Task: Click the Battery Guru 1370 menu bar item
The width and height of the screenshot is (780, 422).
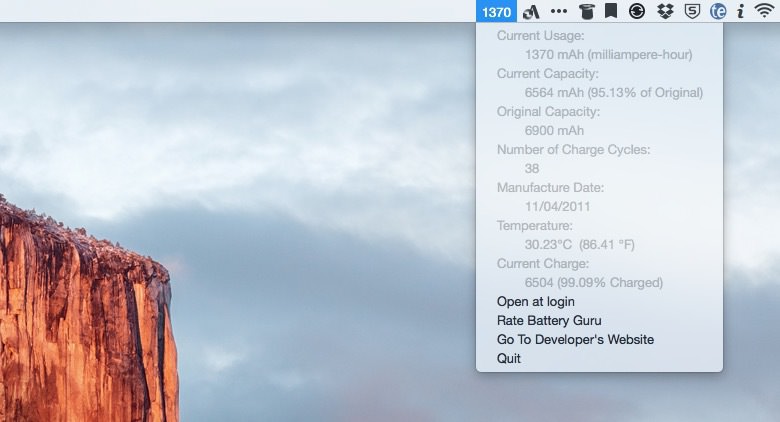Action: pos(496,11)
